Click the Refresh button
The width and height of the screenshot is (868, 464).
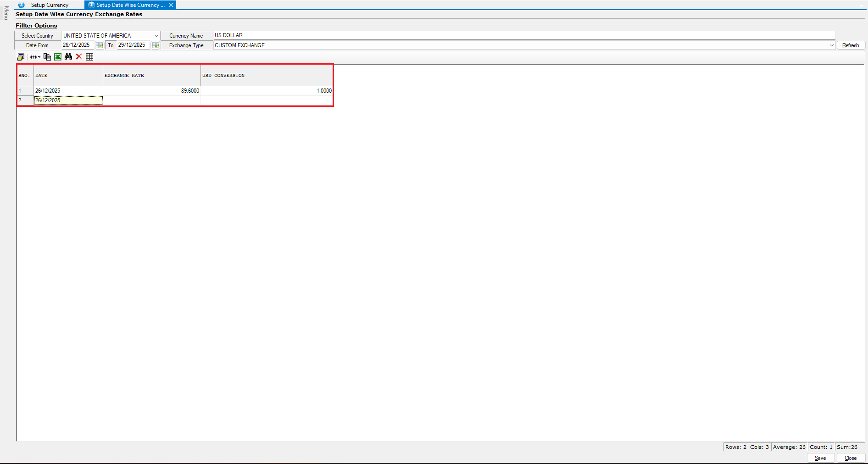click(x=851, y=45)
